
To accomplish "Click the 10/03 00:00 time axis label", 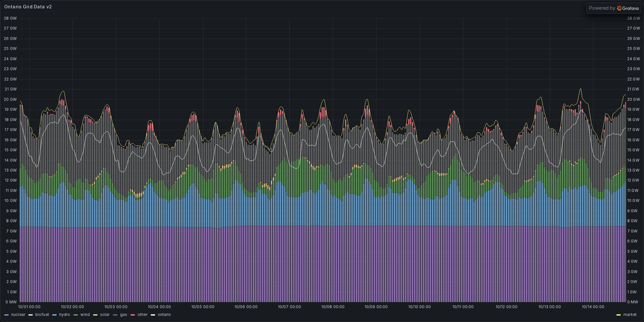I will coord(116,307).
